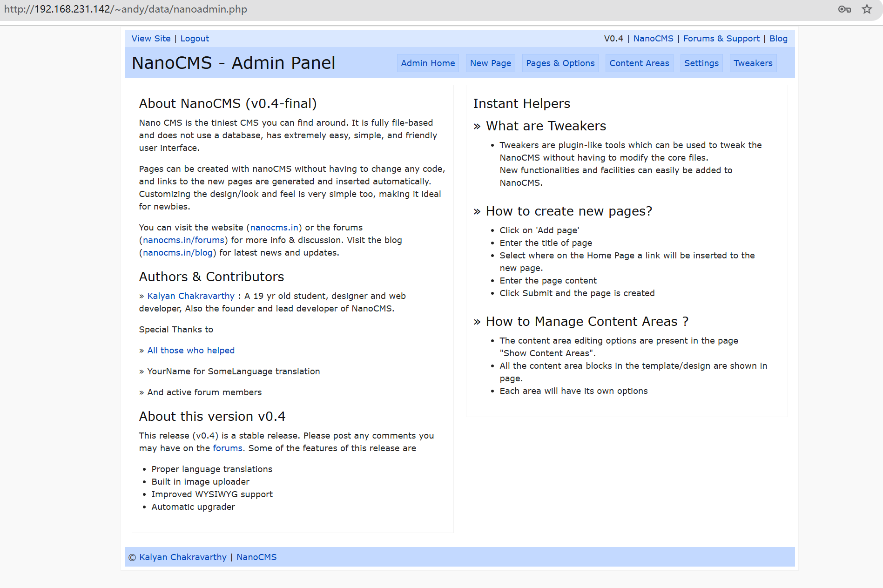Click the 'V0.4' version label

613,39
